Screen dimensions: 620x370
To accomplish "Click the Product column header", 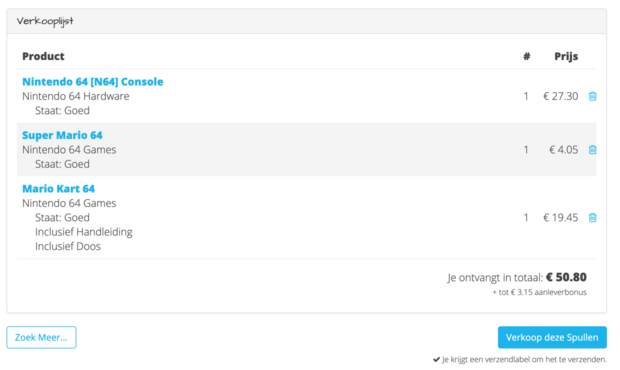I will [43, 56].
